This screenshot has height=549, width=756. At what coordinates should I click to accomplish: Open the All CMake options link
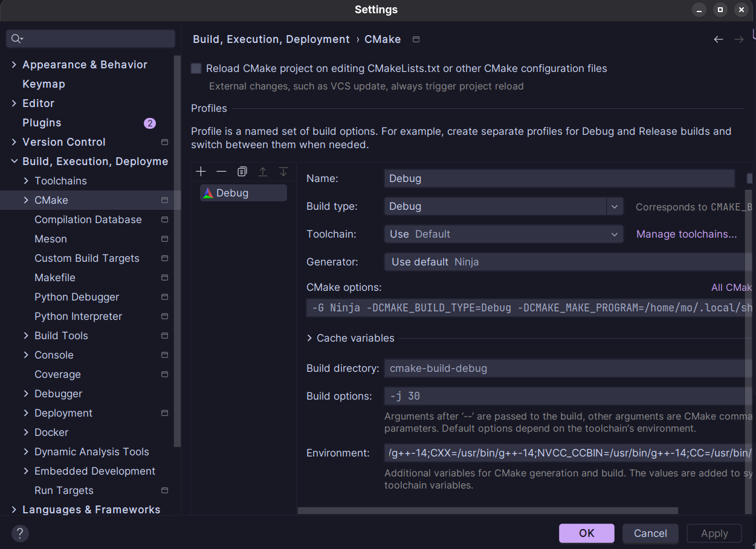[x=732, y=288]
